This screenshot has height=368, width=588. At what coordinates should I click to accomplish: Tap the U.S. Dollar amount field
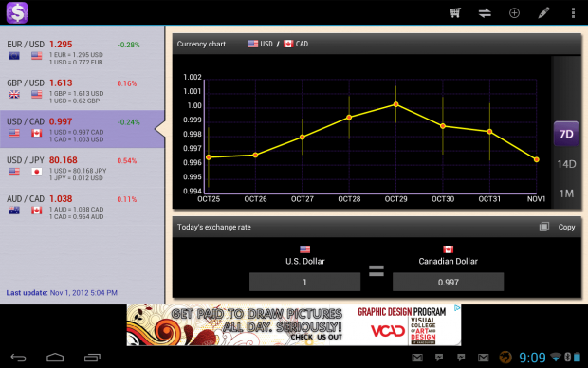coord(304,282)
